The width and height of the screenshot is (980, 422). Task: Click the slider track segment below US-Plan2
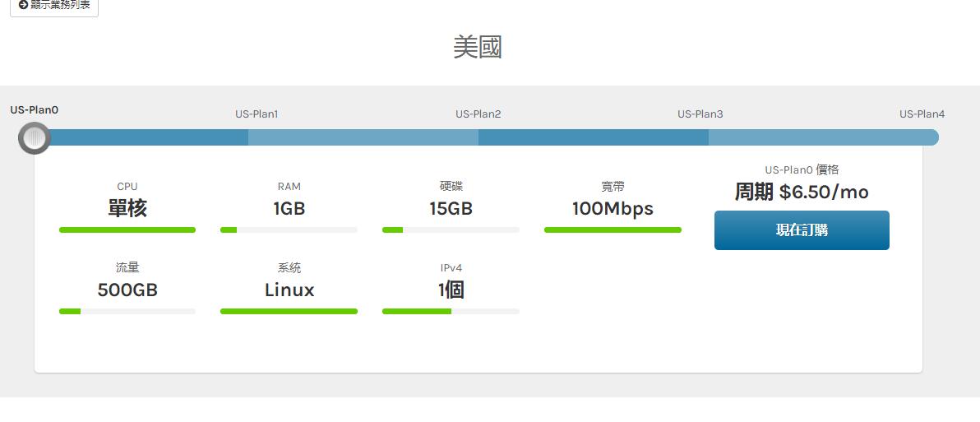tap(478, 137)
